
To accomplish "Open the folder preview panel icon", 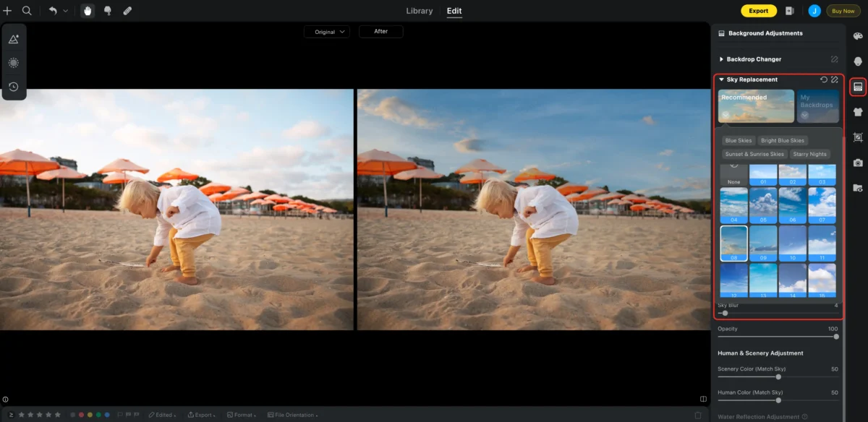I will pyautogui.click(x=858, y=188).
